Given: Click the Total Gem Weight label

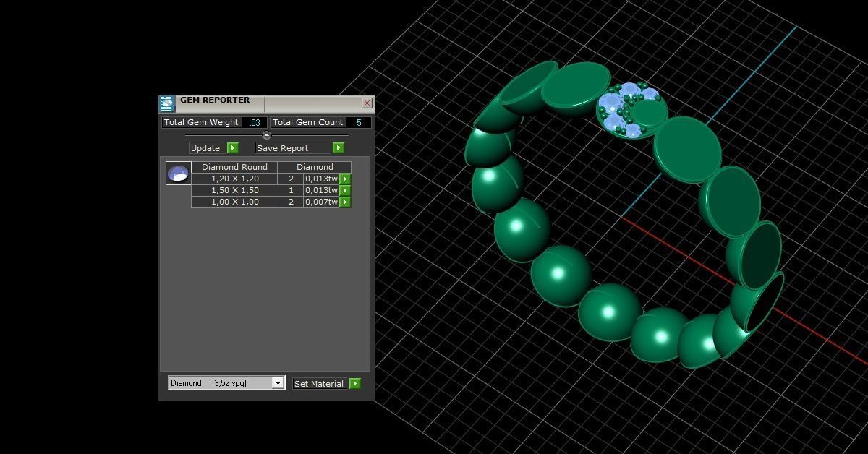Looking at the screenshot, I should tap(202, 122).
